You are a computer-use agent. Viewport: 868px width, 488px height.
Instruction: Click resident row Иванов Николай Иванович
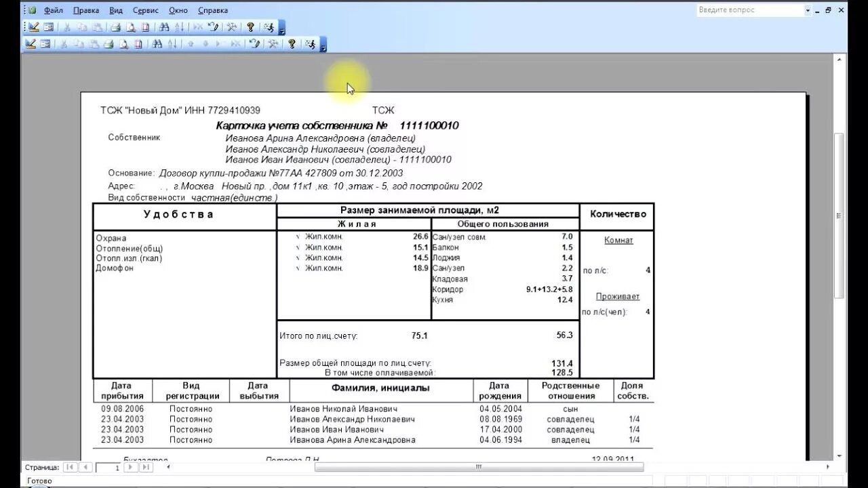point(344,409)
